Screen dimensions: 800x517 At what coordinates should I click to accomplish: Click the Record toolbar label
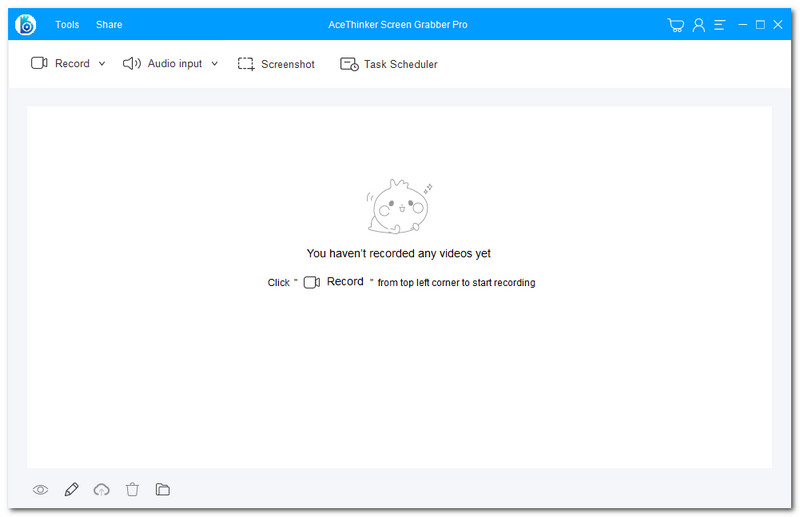72,64
